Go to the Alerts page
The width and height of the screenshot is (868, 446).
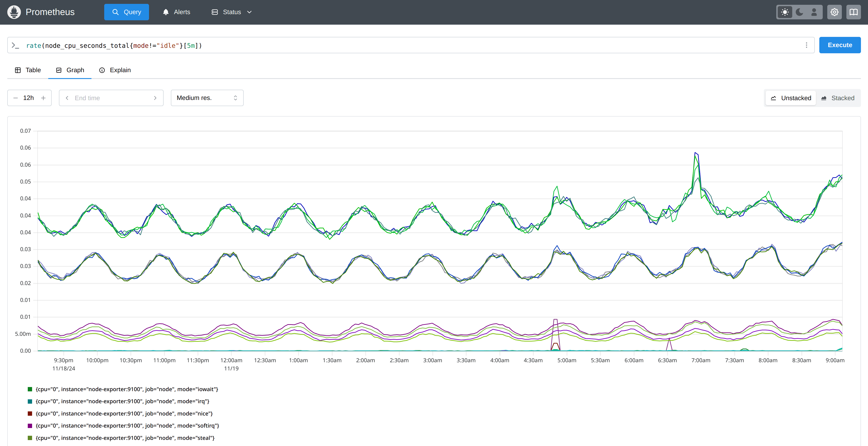click(x=177, y=12)
